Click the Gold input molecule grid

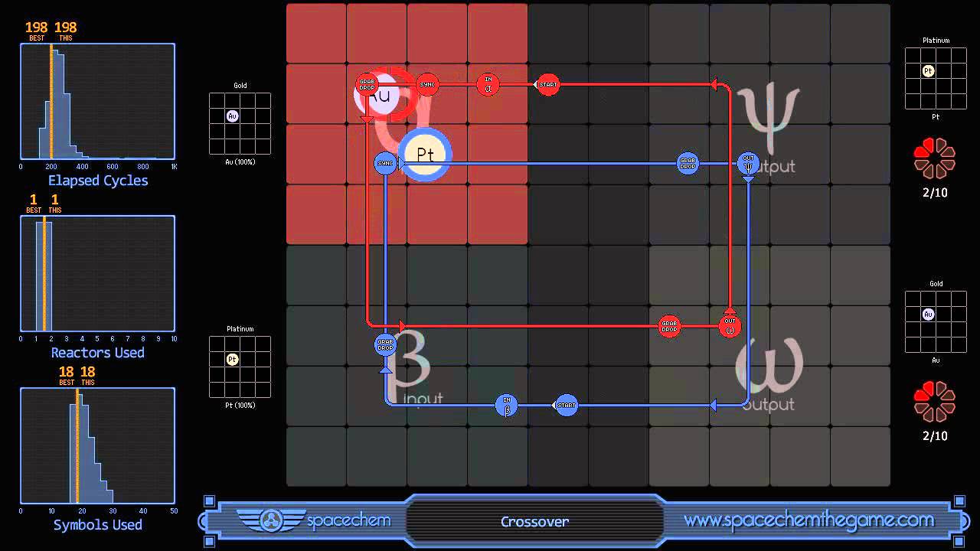coord(240,124)
